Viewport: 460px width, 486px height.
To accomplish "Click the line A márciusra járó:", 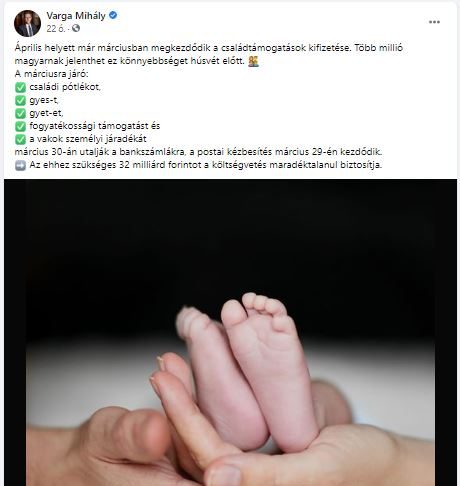I will click(x=51, y=74).
